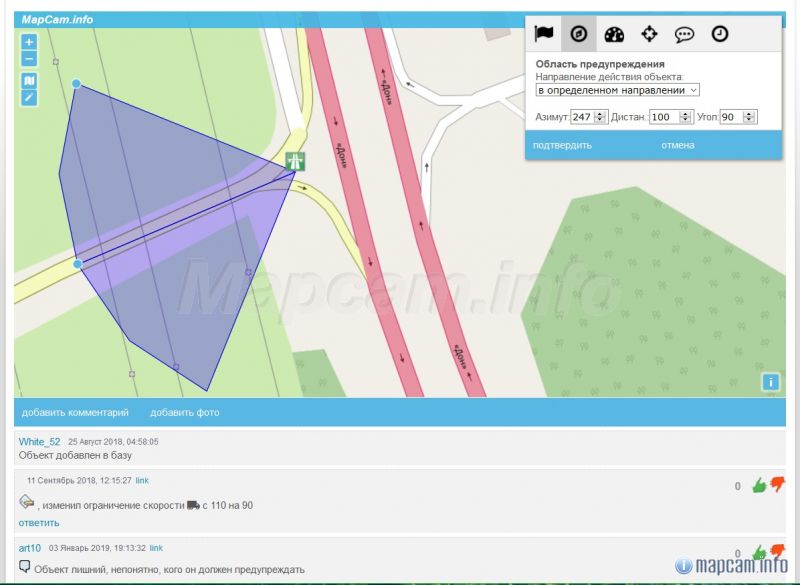Select the compass direction tab
Viewport: 800px width, 585px height.
tap(578, 33)
